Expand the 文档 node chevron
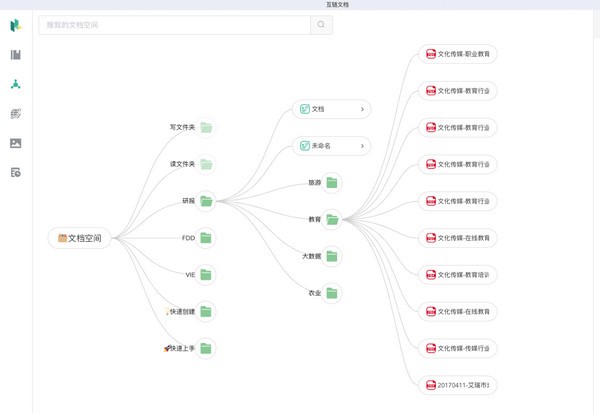This screenshot has width=600, height=413. tap(362, 109)
